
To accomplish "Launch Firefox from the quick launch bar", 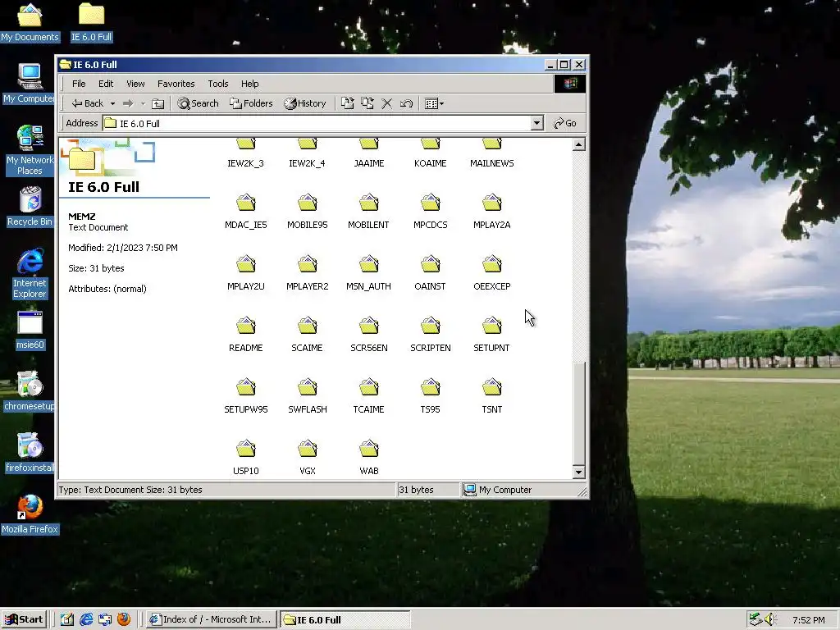I will coord(124,619).
